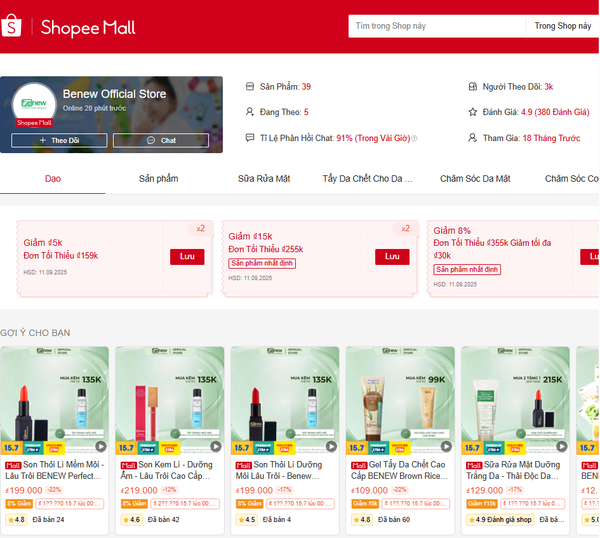The width and height of the screenshot is (600, 538).
Task: Click Son Thỏi Lì Mềm Môi product title
Action: 54,470
